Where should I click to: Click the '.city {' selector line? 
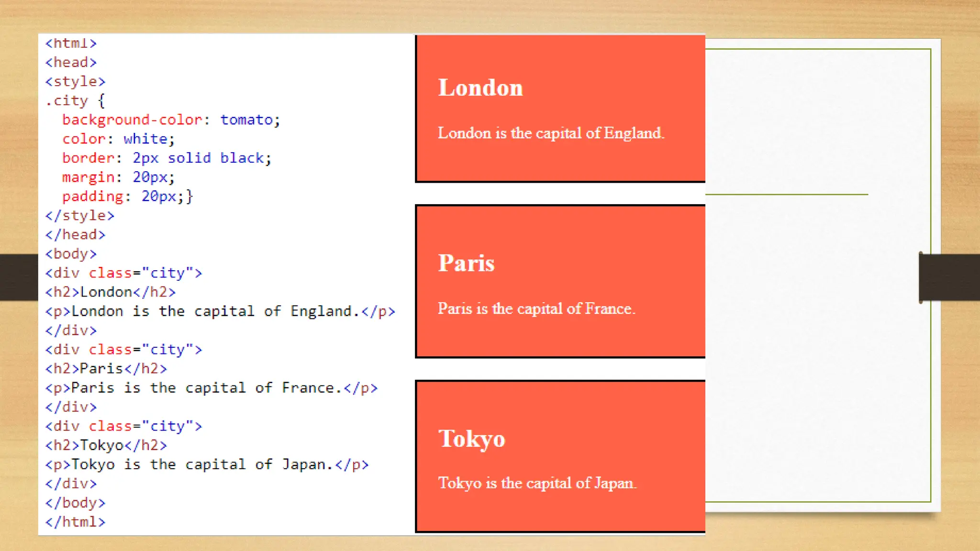tap(75, 101)
